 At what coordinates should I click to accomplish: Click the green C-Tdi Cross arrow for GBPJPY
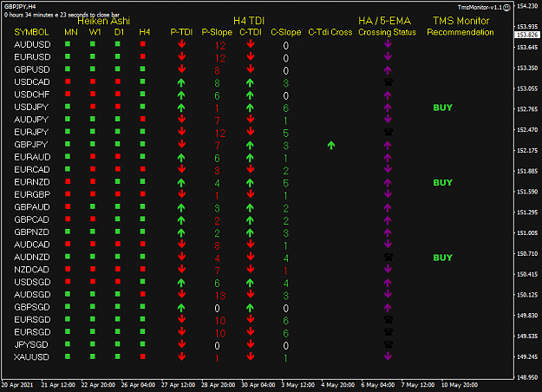coord(331,146)
